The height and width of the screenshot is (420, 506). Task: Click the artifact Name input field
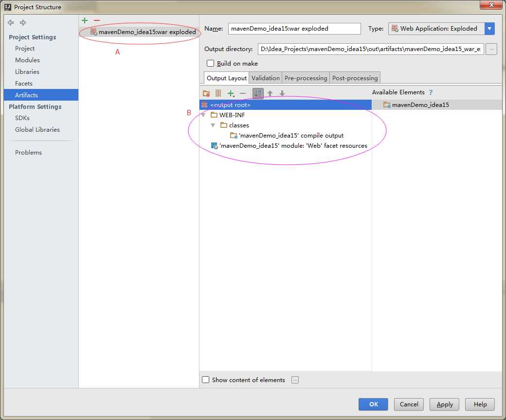(x=294, y=28)
